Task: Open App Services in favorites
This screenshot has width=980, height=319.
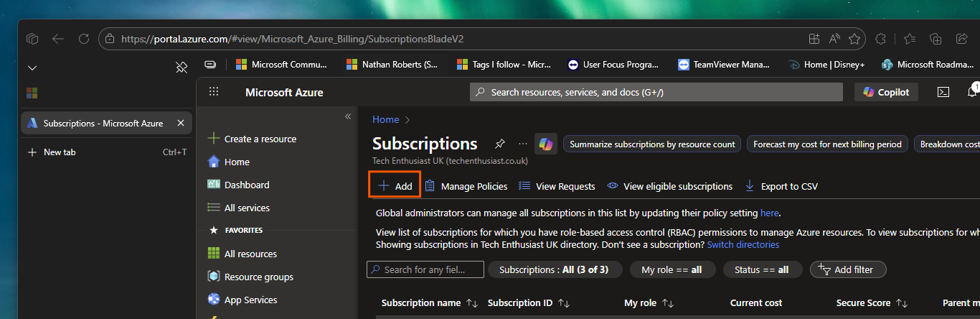Action: click(242, 300)
